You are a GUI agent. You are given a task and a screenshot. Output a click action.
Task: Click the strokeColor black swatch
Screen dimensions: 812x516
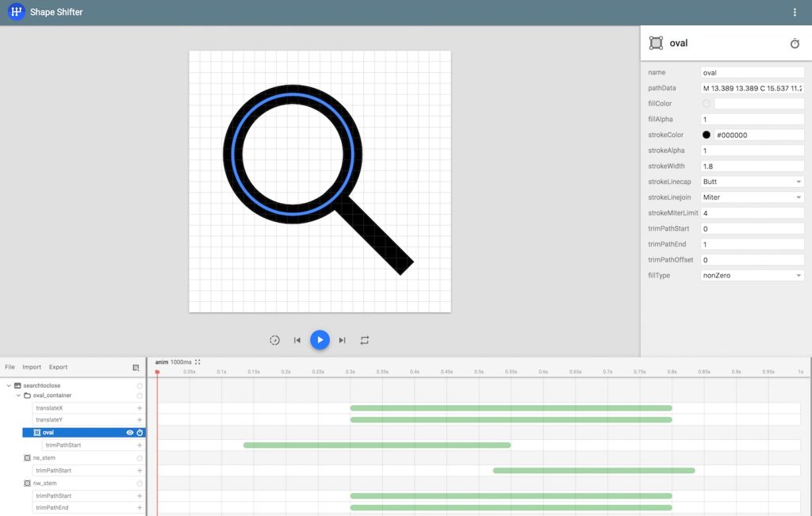pos(707,135)
